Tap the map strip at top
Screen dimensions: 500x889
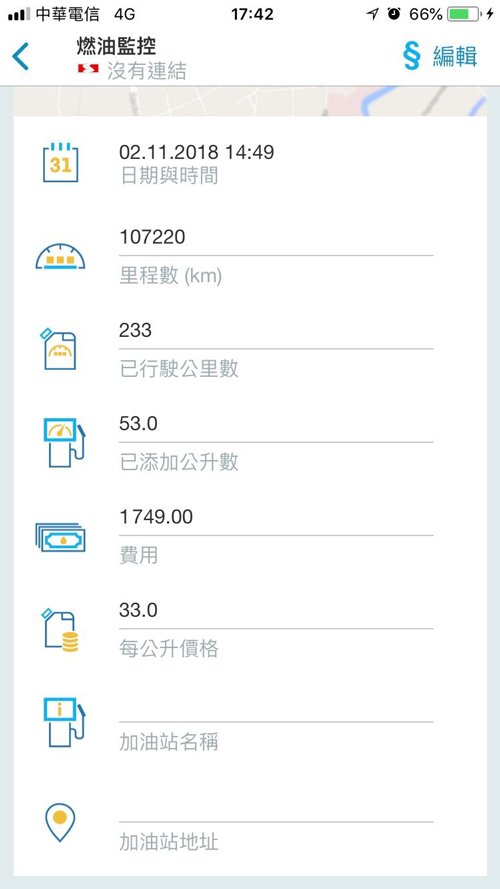(250, 101)
